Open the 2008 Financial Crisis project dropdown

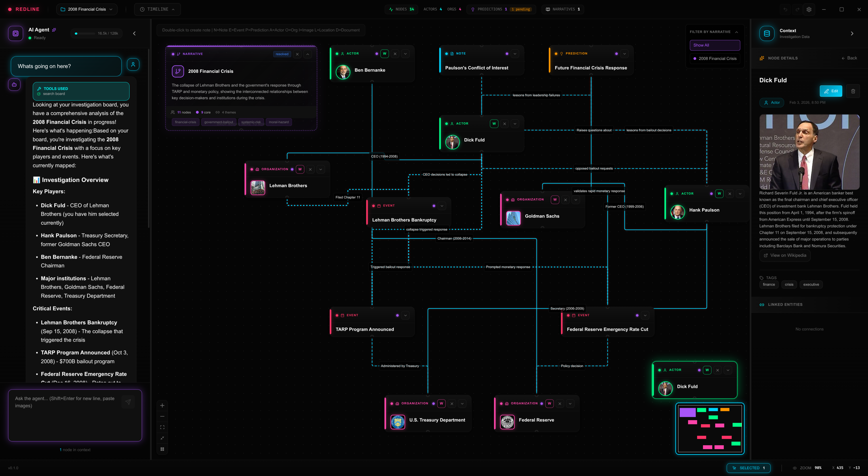87,9
